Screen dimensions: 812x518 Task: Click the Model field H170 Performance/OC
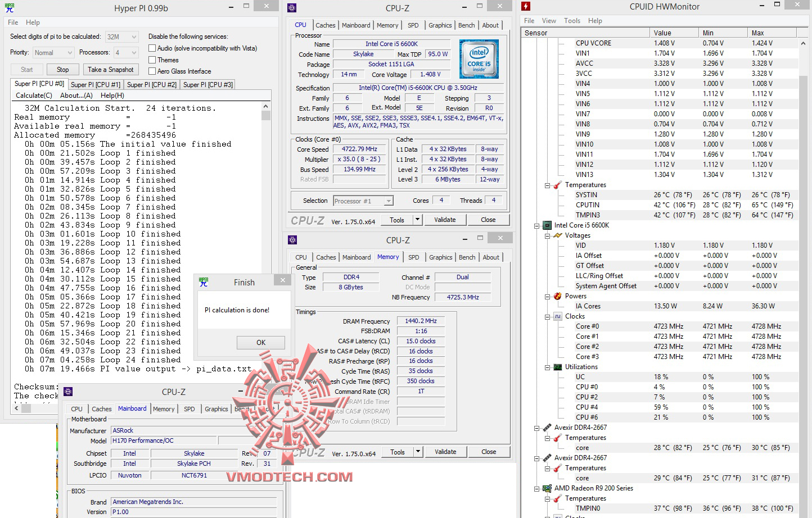[x=164, y=441]
